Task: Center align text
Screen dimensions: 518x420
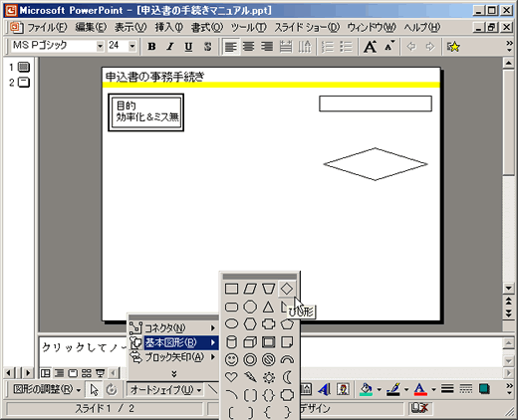Action: click(x=248, y=47)
